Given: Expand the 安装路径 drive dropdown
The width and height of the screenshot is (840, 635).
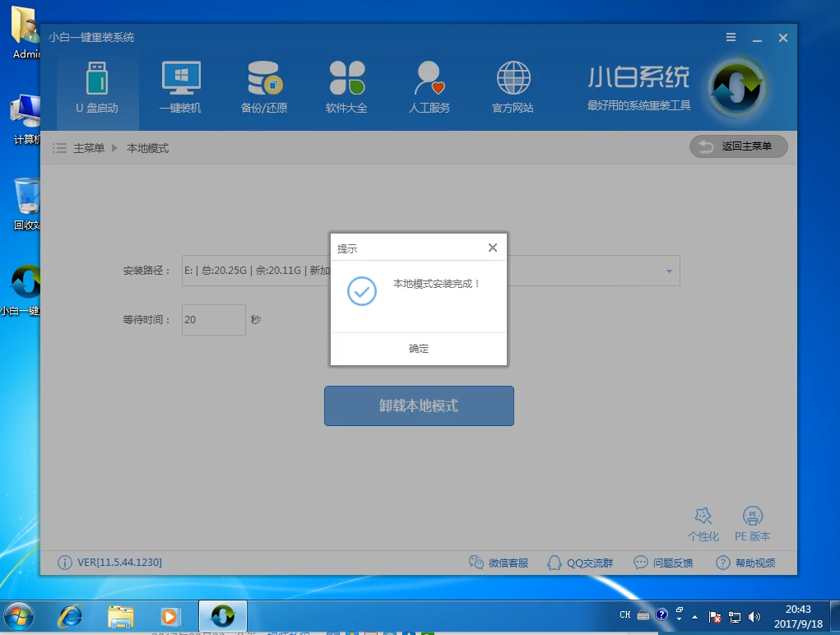Looking at the screenshot, I should coord(669,271).
